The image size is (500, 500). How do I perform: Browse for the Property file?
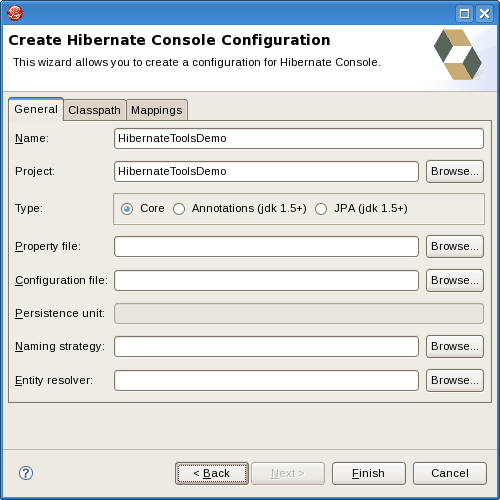455,246
